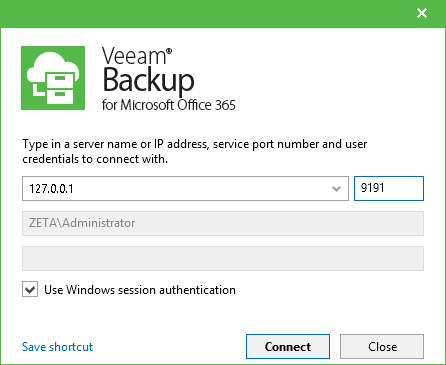Expand the server address dropdown arrow
Screen dimensions: 446x365
[336, 189]
